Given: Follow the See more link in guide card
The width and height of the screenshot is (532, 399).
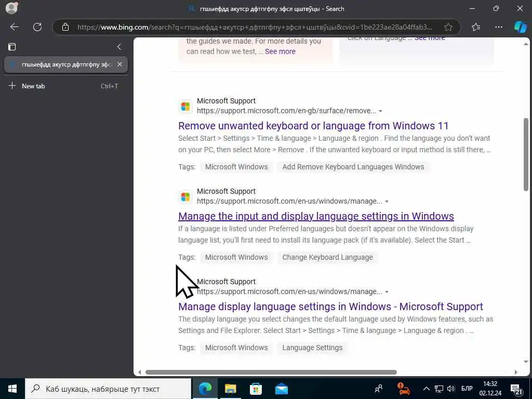Looking at the screenshot, I should [x=280, y=51].
